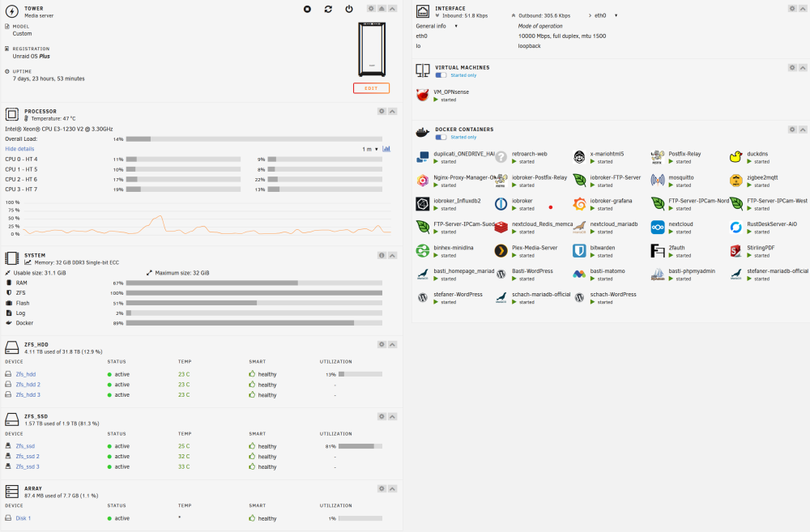Click the iobroker-grafana container icon
The height and width of the screenshot is (532, 810).
[579, 204]
